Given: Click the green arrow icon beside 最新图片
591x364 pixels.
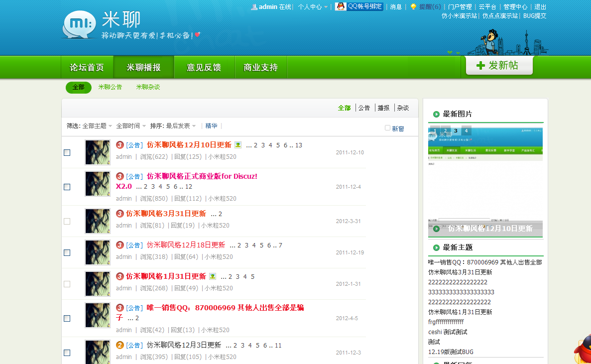Looking at the screenshot, I should (436, 114).
